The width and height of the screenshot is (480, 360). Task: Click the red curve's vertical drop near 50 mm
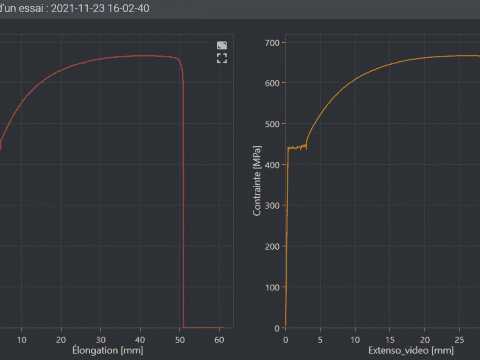pyautogui.click(x=183, y=203)
